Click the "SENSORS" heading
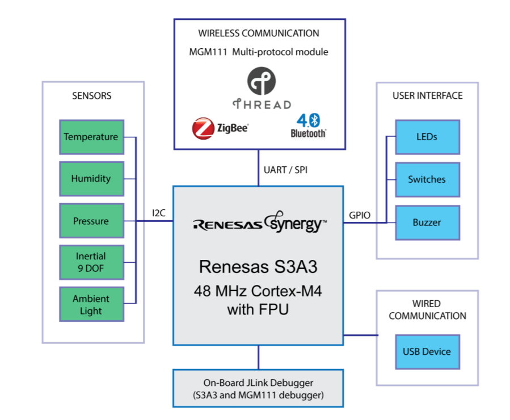This screenshot has width=510, height=420. click(x=92, y=96)
